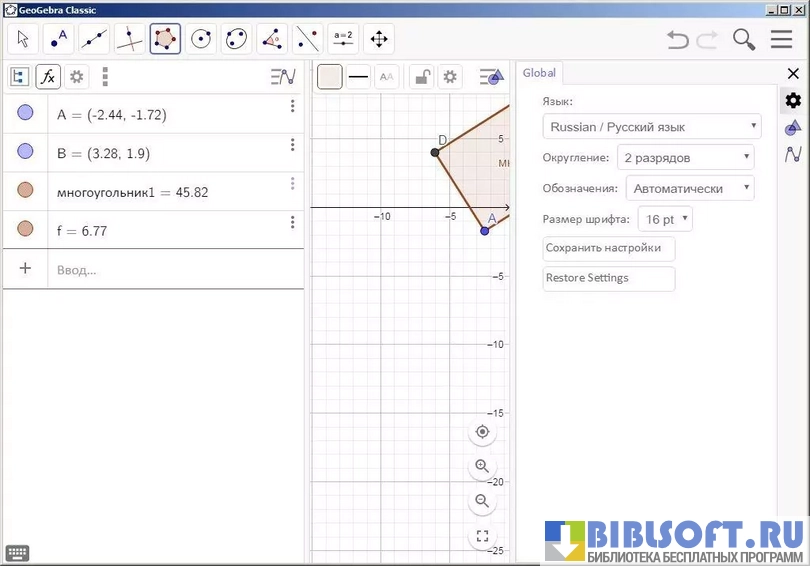
Task: Open the hamburger main menu
Action: pyautogui.click(x=781, y=39)
